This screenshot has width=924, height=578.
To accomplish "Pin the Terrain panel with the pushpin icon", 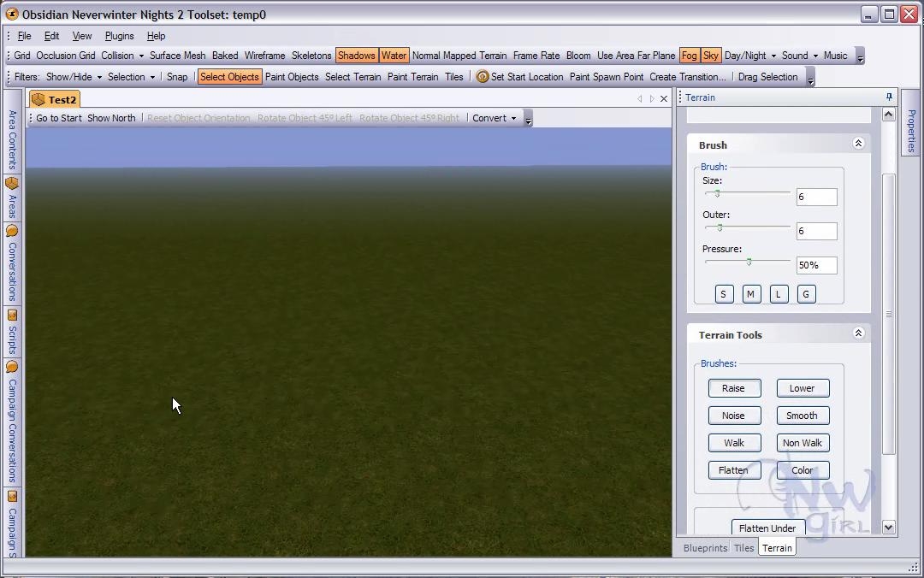I will pos(889,97).
